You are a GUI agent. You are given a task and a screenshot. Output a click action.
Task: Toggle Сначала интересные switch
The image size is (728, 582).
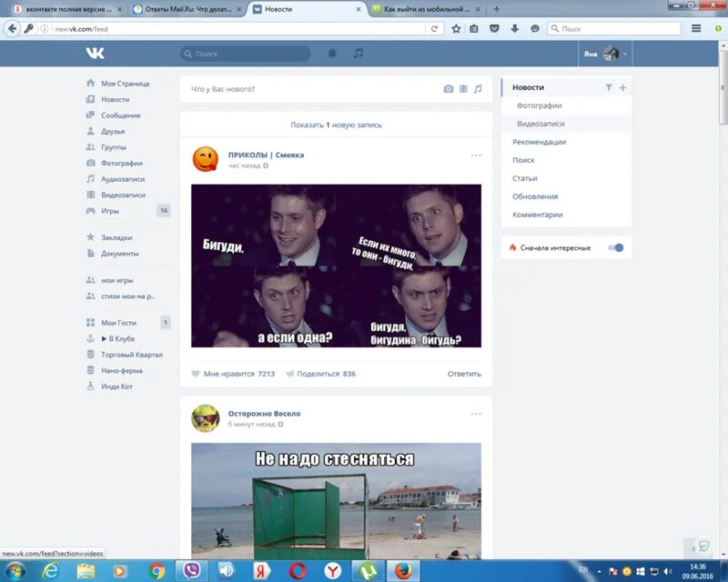pos(616,248)
